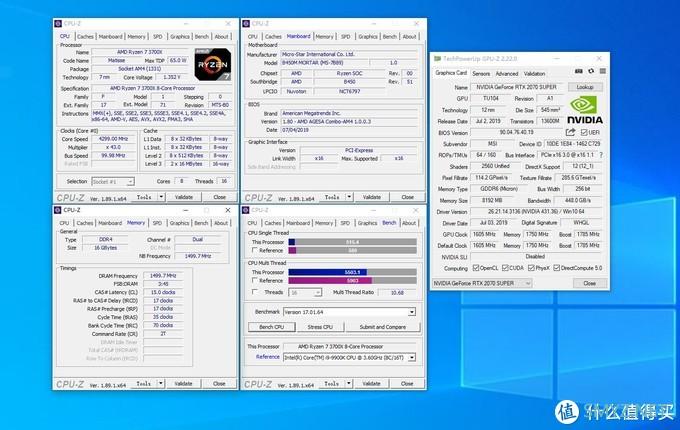680x430 pixels.
Task: Open the SPD tab in the Memory window
Action: pyautogui.click(x=157, y=223)
